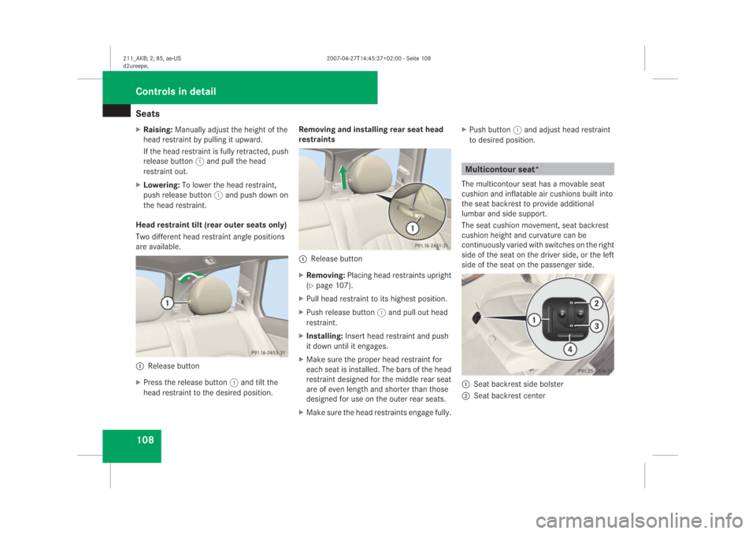The width and height of the screenshot is (756, 534).
Task: Select the "Release button" caption under the removal illustration
Action: pyautogui.click(x=336, y=259)
